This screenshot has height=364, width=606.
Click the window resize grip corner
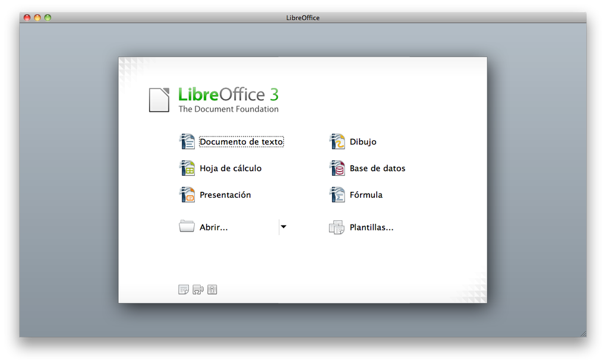pos(583,334)
